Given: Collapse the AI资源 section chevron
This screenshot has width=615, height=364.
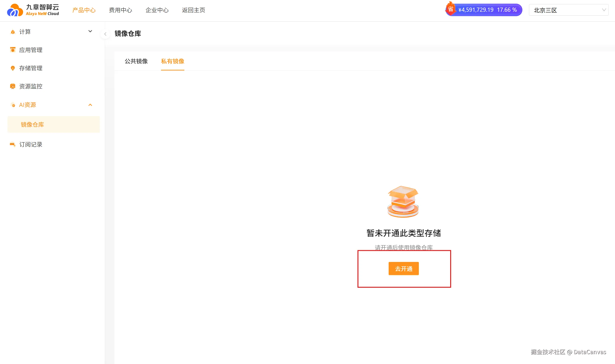Looking at the screenshot, I should pos(90,105).
